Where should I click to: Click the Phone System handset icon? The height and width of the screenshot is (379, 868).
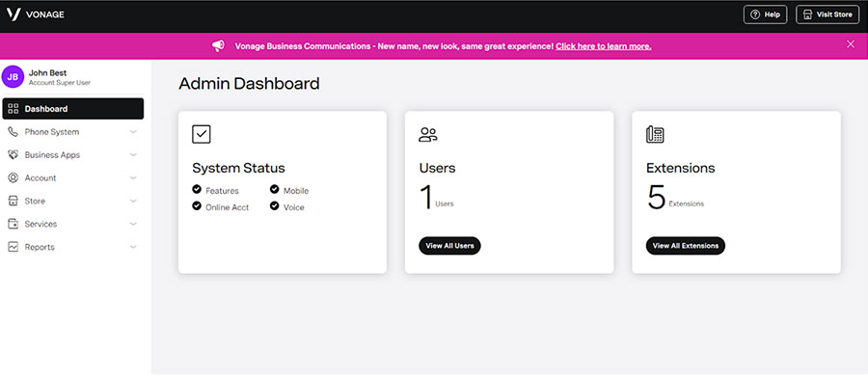(x=14, y=132)
